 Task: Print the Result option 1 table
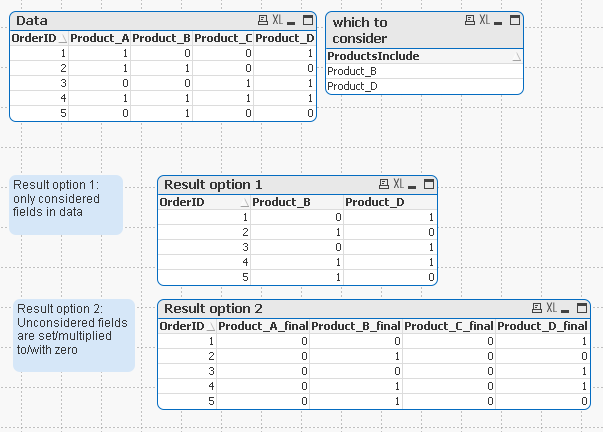coord(383,185)
